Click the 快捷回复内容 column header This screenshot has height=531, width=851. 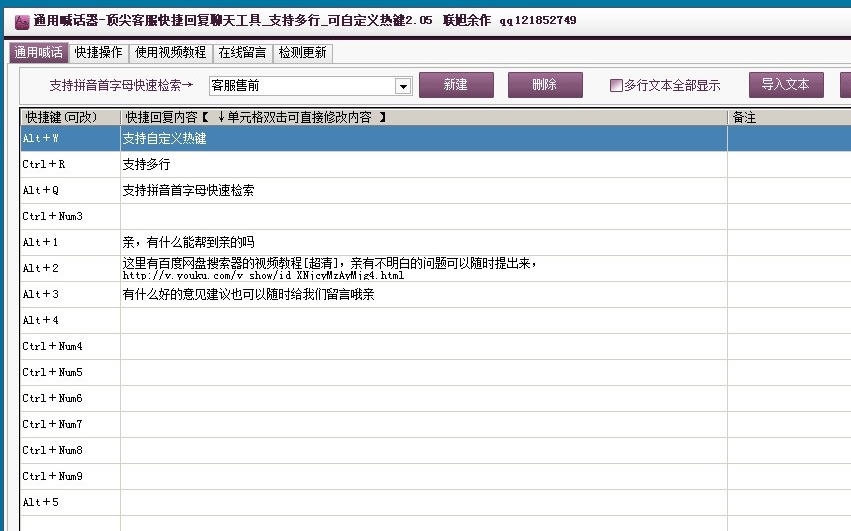pyautogui.click(x=423, y=117)
